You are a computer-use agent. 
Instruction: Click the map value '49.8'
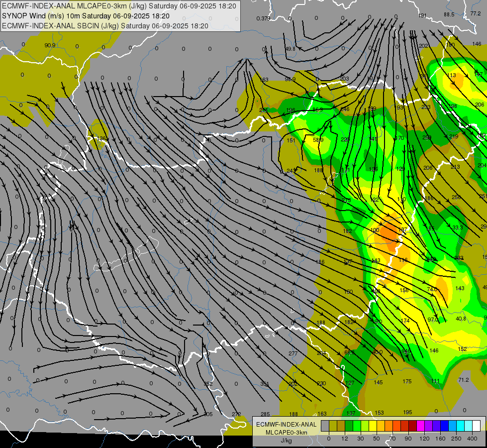[291, 49]
